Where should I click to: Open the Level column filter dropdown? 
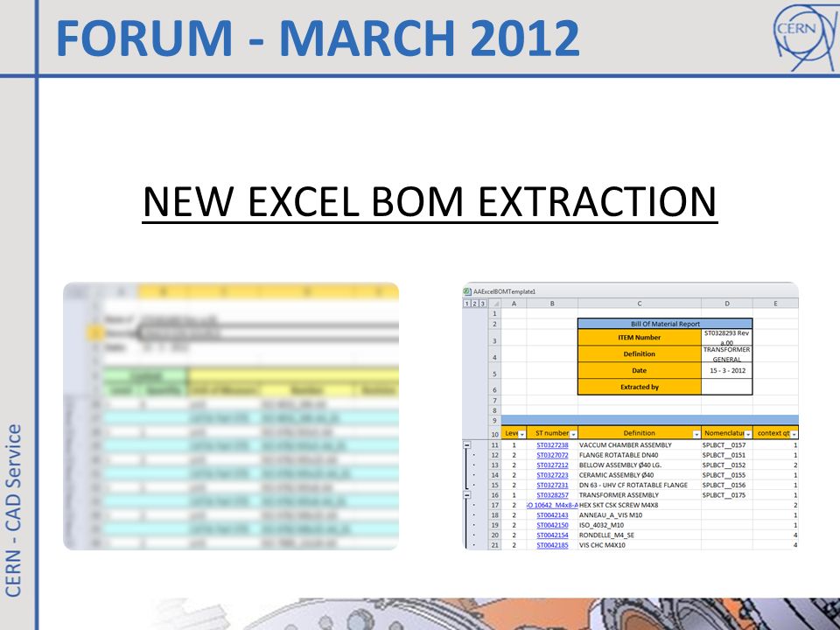[521, 434]
